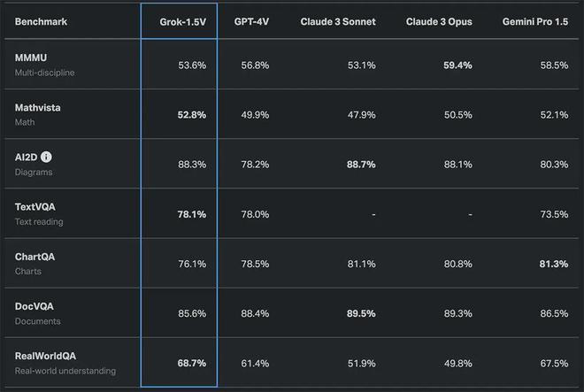Click the ChartQA row label
584x392 pixels.
click(35, 256)
